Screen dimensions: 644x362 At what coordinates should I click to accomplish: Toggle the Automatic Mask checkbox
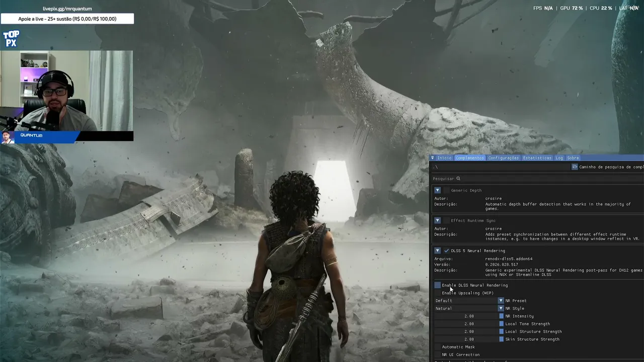tap(437, 347)
